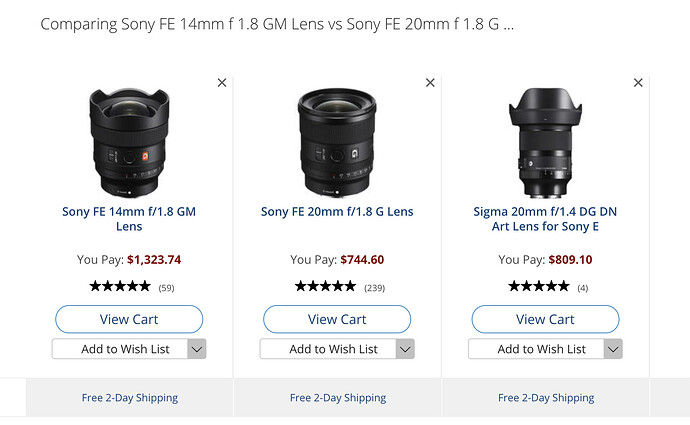Open wish list dropdown arrow for Sony 14mm
The width and height of the screenshot is (690, 425).
click(197, 349)
